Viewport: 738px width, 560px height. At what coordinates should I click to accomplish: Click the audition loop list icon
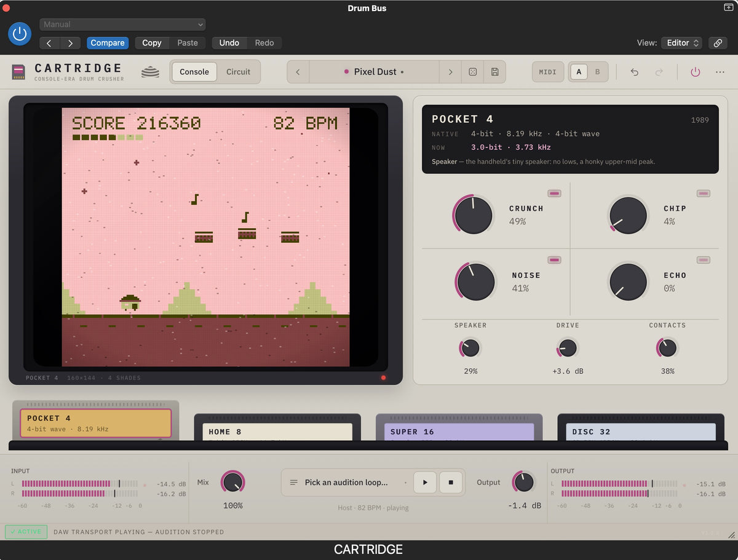point(294,483)
